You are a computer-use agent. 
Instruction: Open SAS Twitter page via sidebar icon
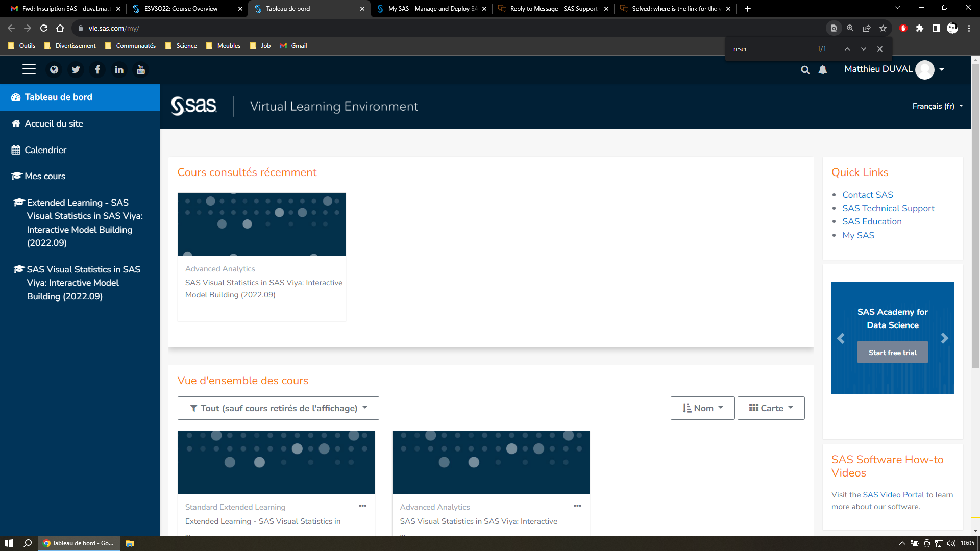coord(76,69)
